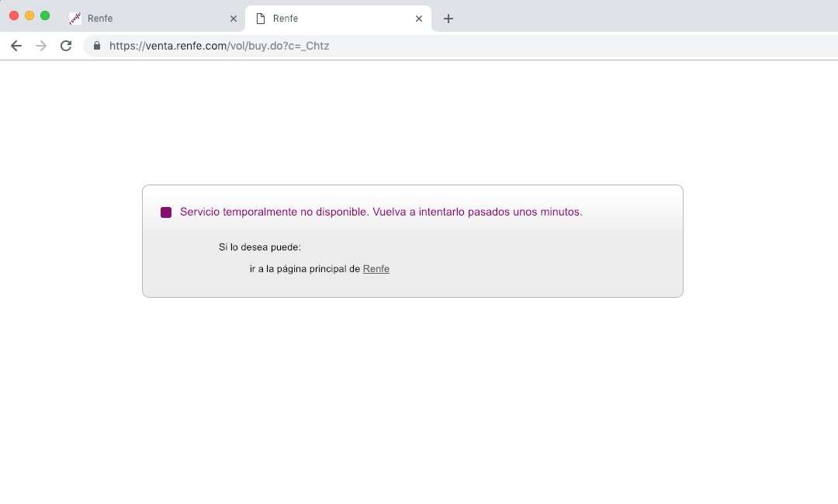Click the purple square bullet beside the error message
838x504 pixels.
pyautogui.click(x=166, y=211)
